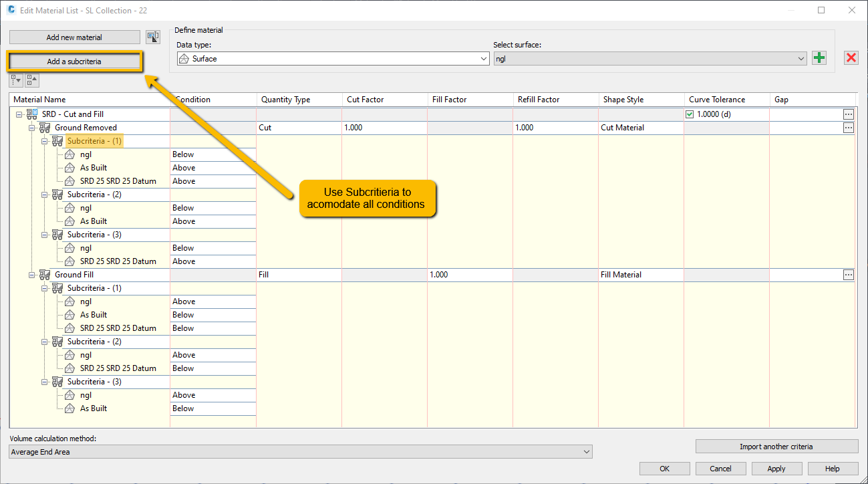Click the green plus to add the ngl surface

[x=819, y=58]
